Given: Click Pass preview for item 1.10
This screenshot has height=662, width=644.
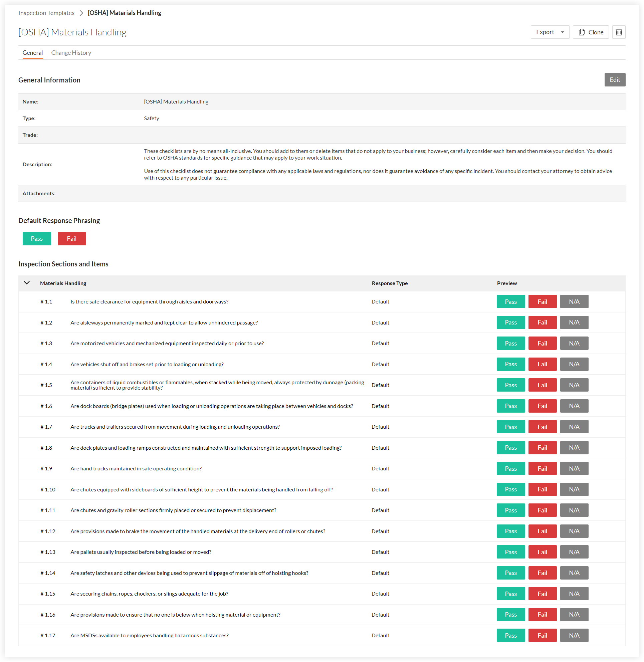Looking at the screenshot, I should (x=510, y=489).
